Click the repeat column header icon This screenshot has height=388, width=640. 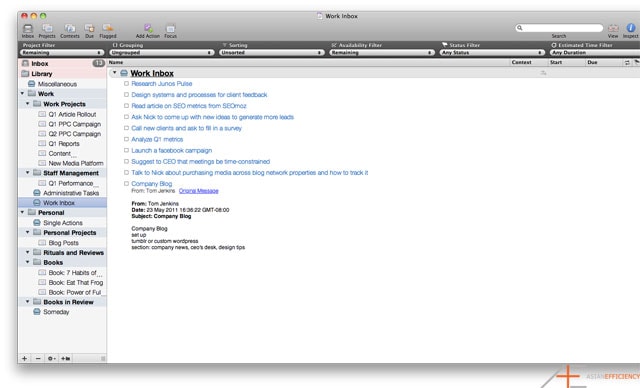coord(627,62)
